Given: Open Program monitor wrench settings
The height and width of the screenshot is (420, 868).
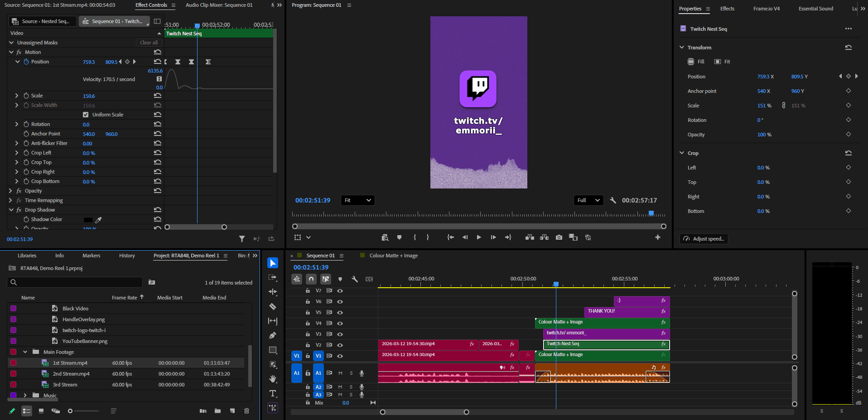Looking at the screenshot, I should pos(613,200).
